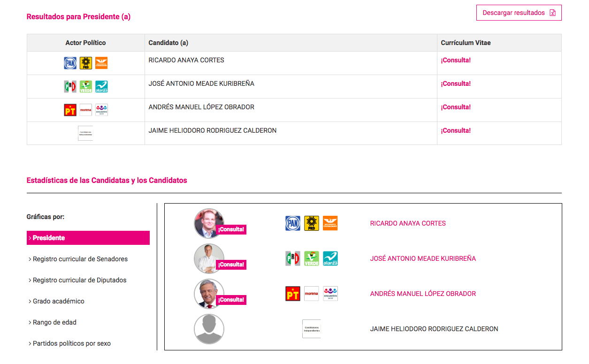Select the PAN party logo
This screenshot has width=589, height=364.
[x=70, y=63]
